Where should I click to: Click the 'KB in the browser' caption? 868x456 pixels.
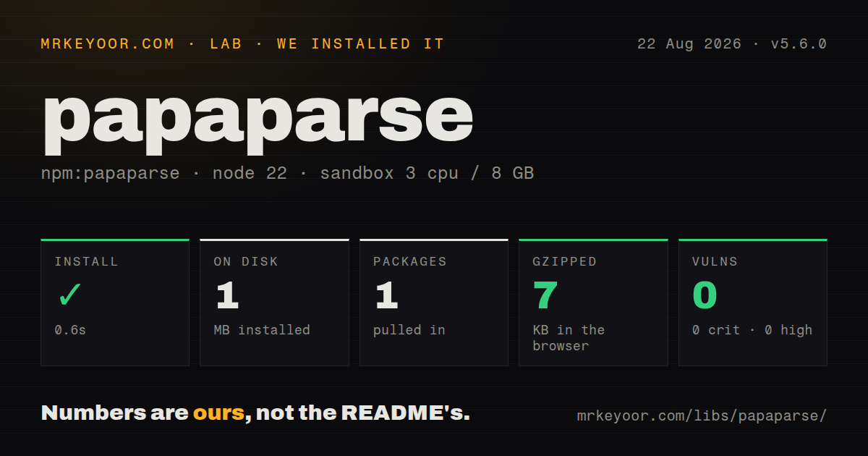tap(569, 338)
